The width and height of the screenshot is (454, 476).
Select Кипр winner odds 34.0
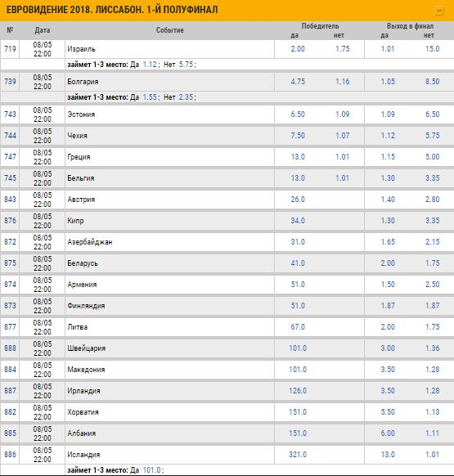(x=298, y=221)
